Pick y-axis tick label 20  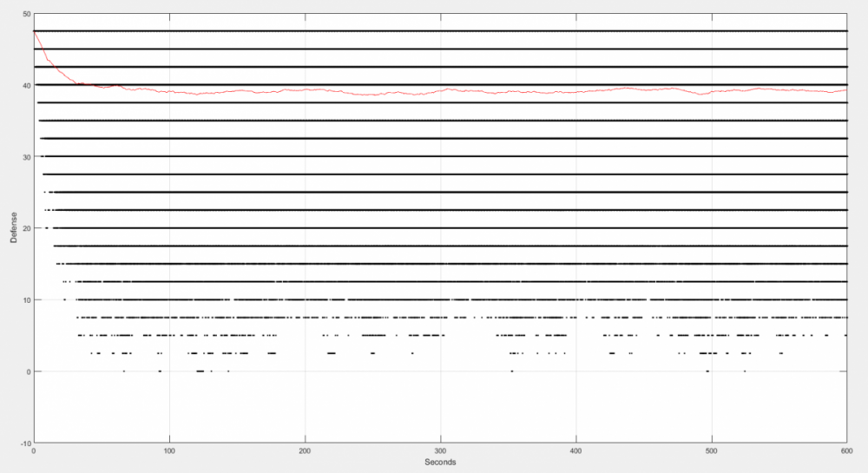coord(26,228)
